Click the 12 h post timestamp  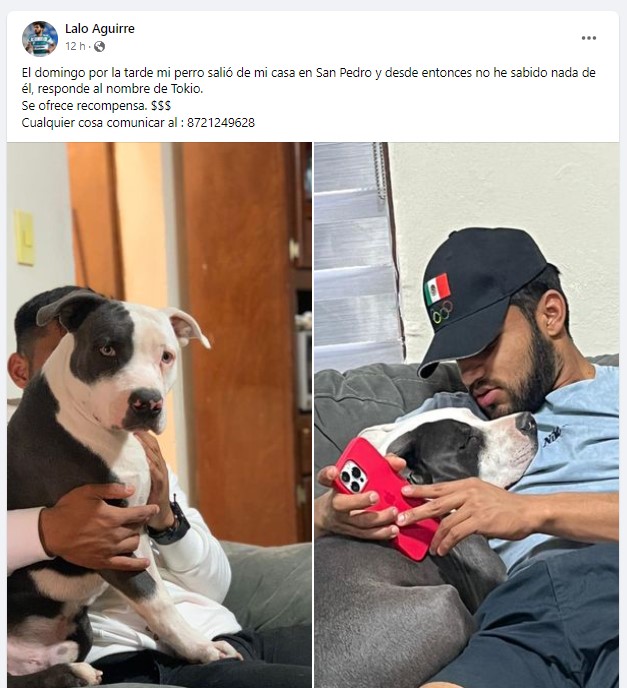[75, 46]
